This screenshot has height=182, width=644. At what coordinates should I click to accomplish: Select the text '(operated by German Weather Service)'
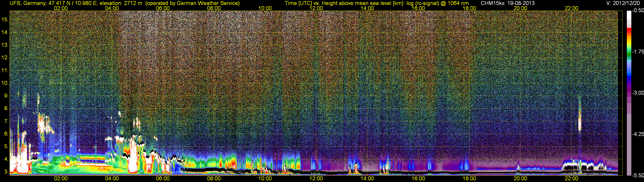tap(192, 3)
